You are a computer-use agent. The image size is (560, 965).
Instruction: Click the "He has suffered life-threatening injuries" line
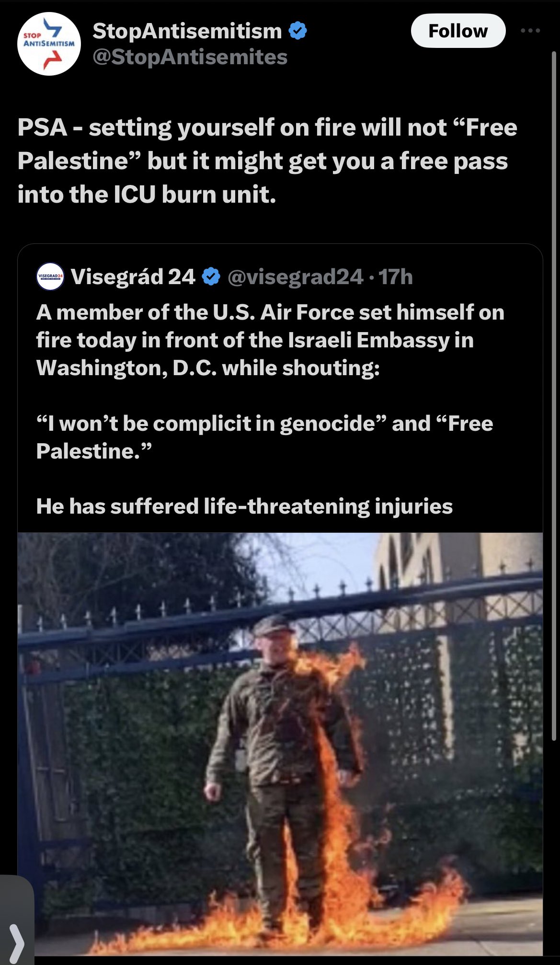(x=244, y=506)
